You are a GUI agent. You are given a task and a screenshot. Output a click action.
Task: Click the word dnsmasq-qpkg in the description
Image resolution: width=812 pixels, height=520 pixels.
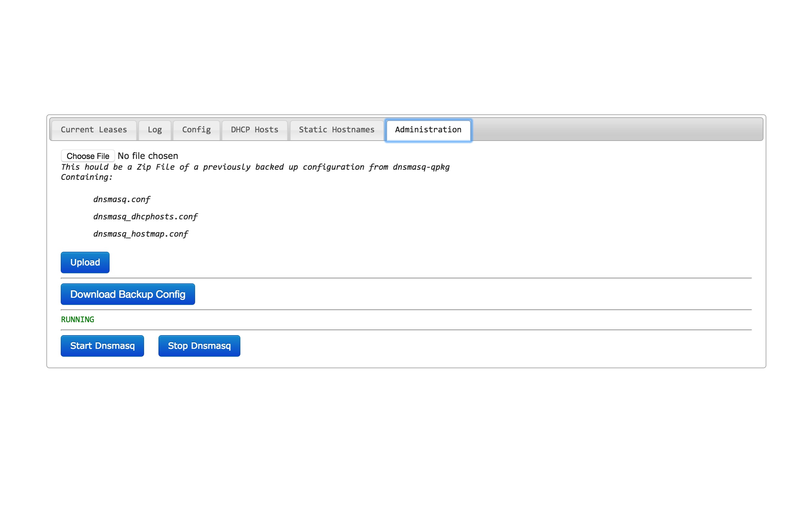click(421, 167)
